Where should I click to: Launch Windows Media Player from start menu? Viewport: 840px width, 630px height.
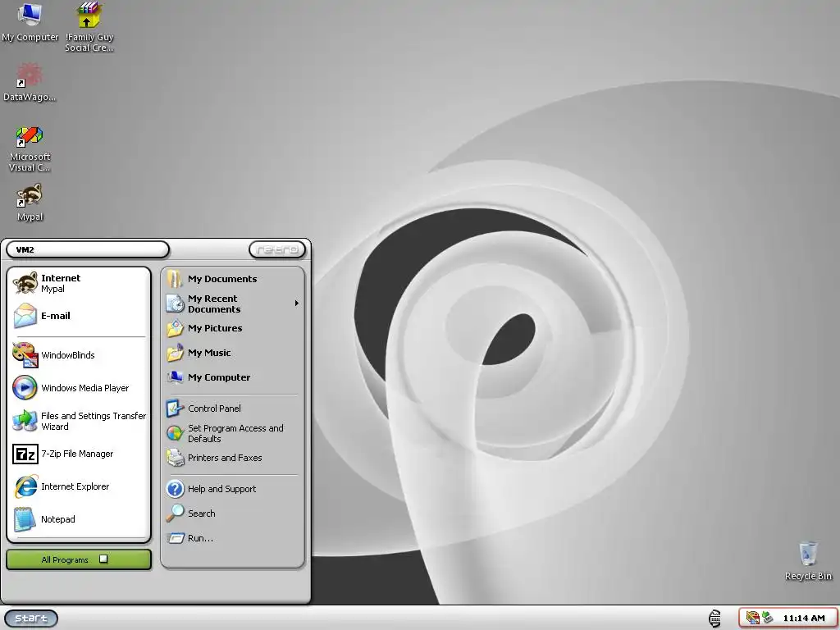[78, 388]
